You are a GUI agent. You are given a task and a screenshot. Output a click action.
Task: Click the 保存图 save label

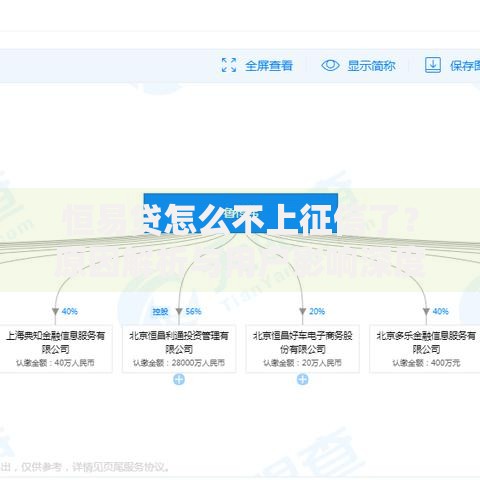point(465,65)
